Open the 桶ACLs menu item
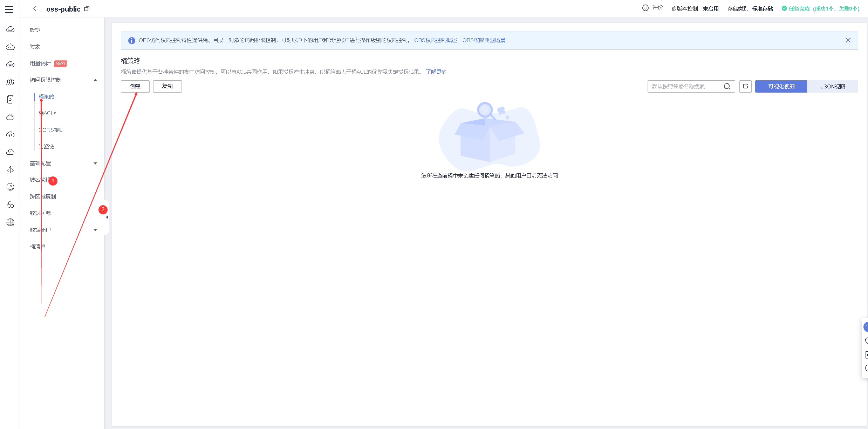The width and height of the screenshot is (868, 429). point(48,113)
